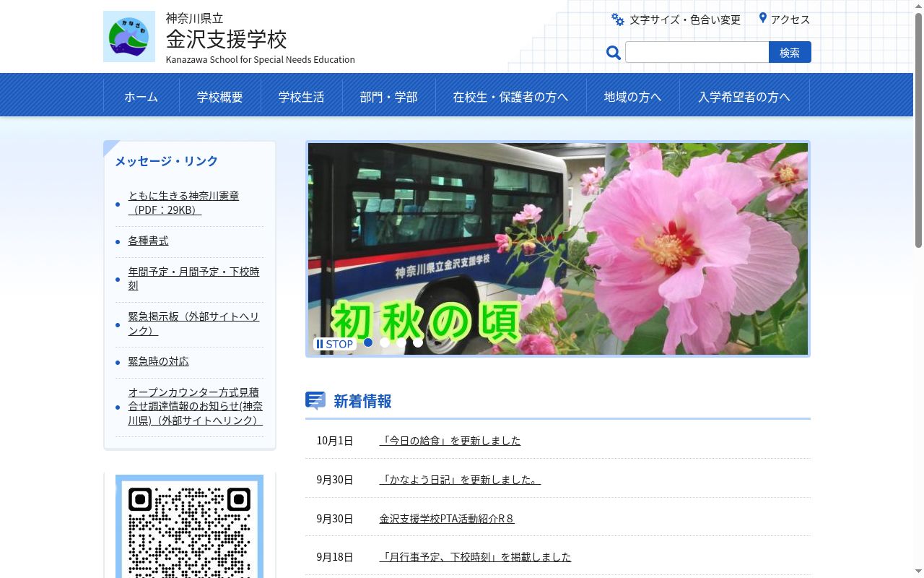Open the 入学希望者の方へ navigation menu
The image size is (924, 578).
point(744,97)
